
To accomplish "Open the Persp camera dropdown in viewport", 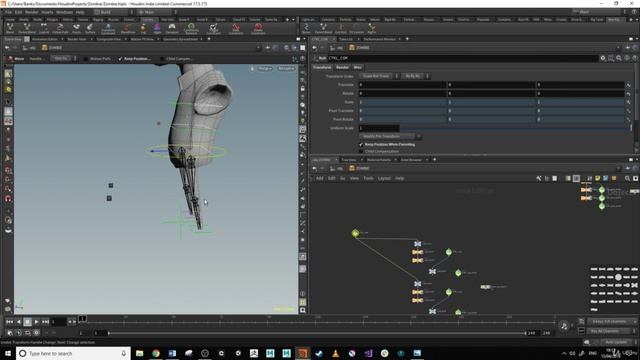I will [x=265, y=68].
